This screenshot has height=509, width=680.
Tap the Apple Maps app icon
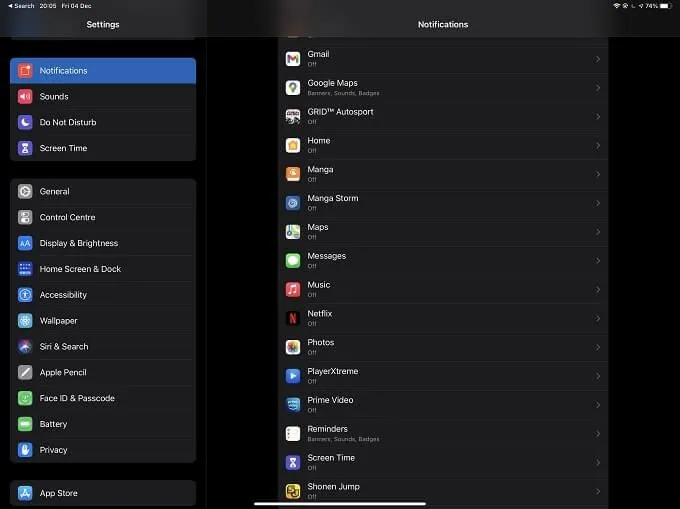pos(293,232)
